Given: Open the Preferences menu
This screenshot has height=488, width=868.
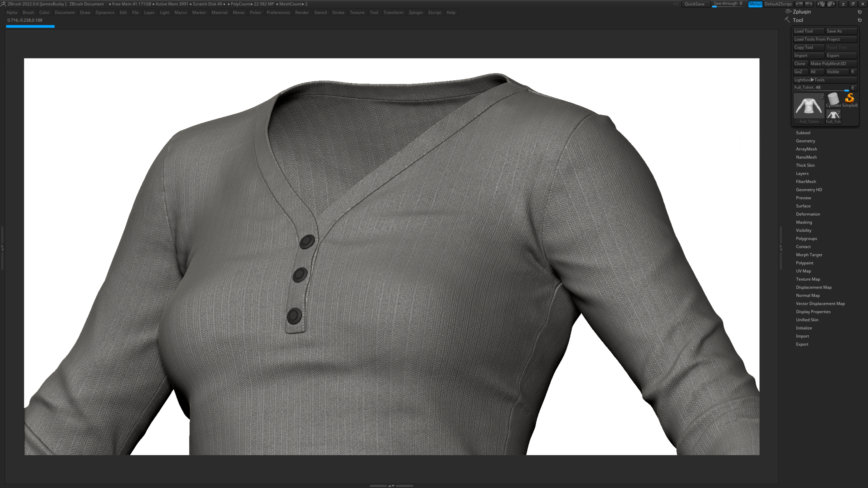Looking at the screenshot, I should pyautogui.click(x=278, y=12).
